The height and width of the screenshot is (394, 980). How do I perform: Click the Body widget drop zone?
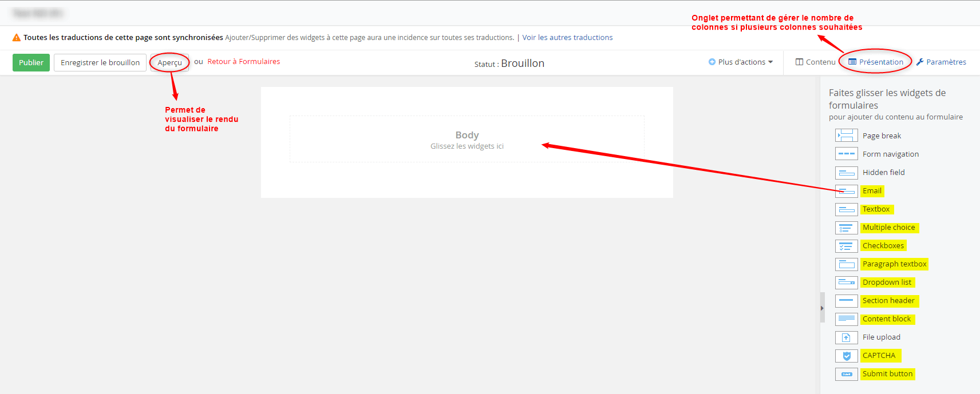[467, 140]
